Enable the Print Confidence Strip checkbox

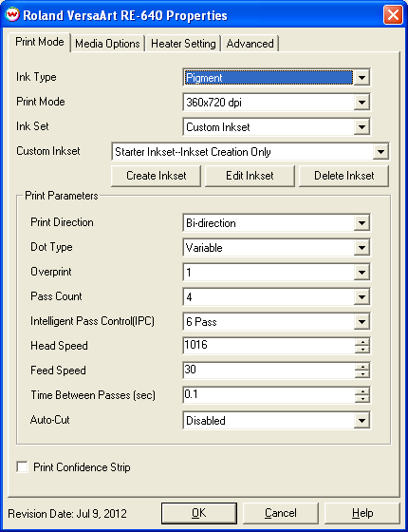pyautogui.click(x=23, y=466)
